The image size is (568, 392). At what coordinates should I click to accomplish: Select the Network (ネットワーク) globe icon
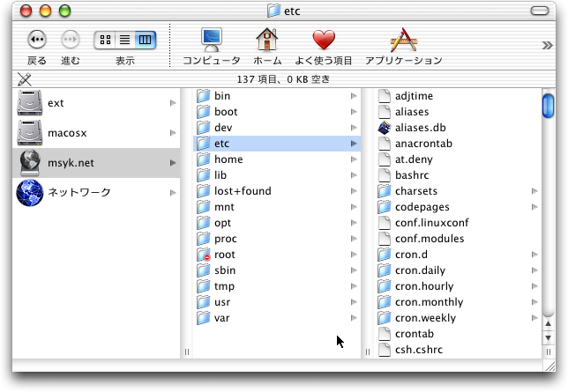point(30,192)
